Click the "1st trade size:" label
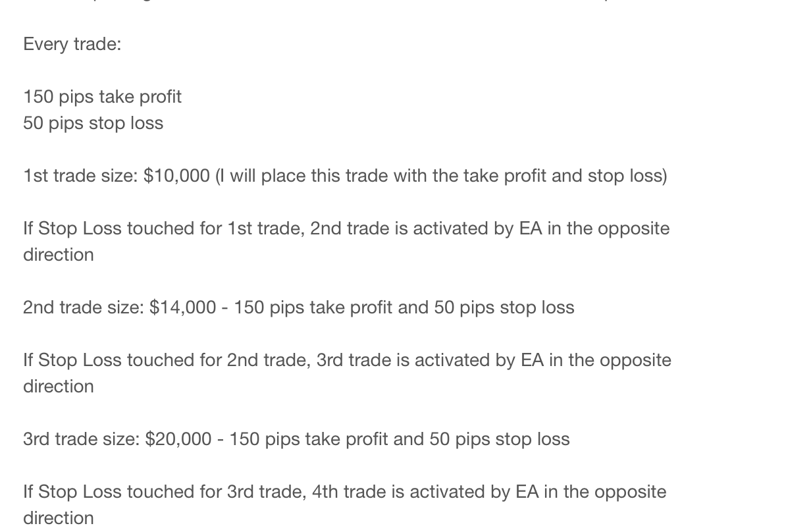The height and width of the screenshot is (532, 786). (80, 176)
